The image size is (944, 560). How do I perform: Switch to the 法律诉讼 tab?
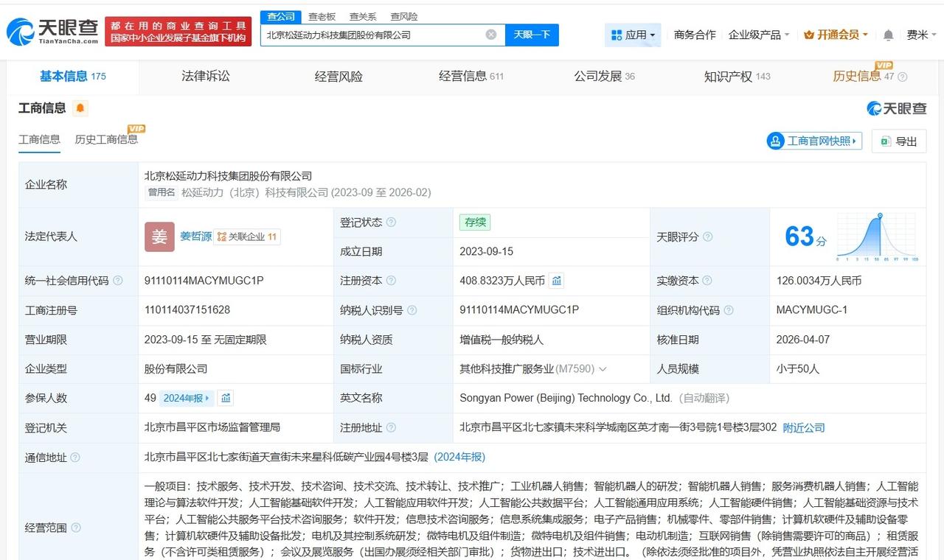coord(206,76)
